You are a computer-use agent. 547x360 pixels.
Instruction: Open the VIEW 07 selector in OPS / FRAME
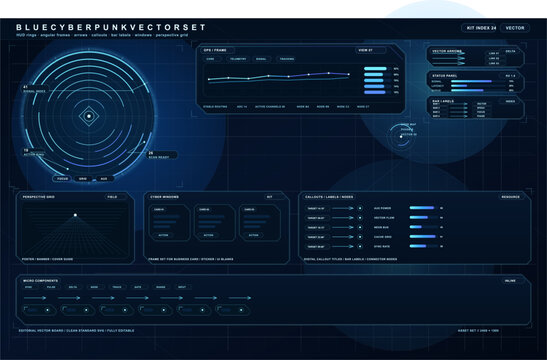click(x=370, y=50)
